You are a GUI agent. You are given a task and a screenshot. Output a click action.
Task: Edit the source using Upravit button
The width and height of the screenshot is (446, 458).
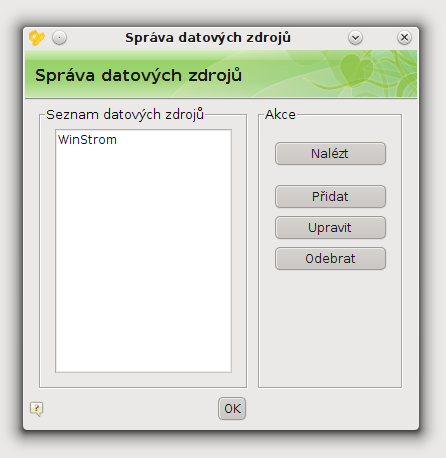click(330, 228)
